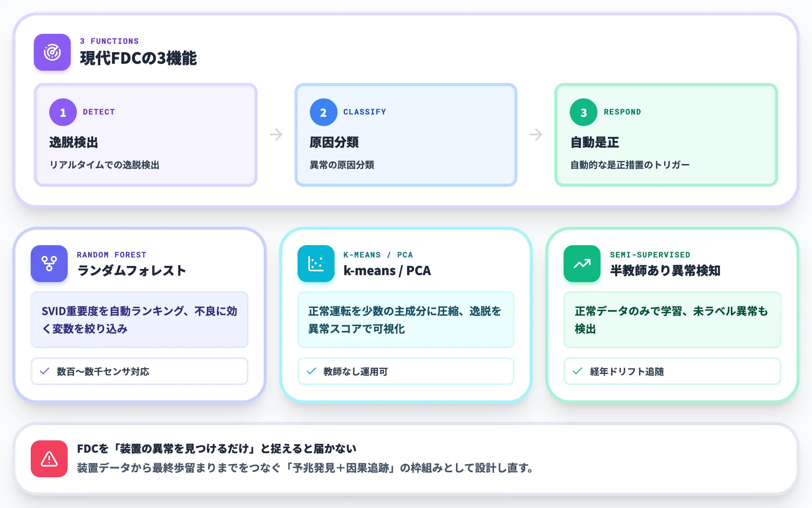
Task: Click the 3 FUNCTIONS label
Action: [109, 41]
